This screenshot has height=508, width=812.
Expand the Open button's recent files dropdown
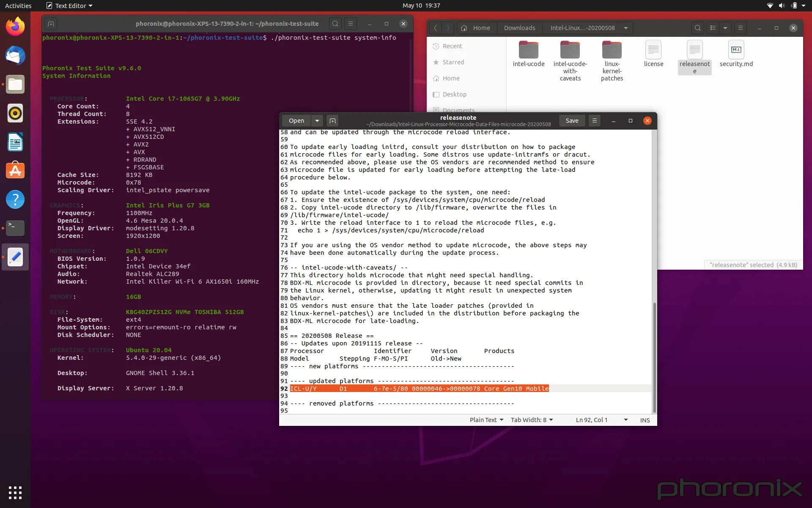pyautogui.click(x=317, y=121)
